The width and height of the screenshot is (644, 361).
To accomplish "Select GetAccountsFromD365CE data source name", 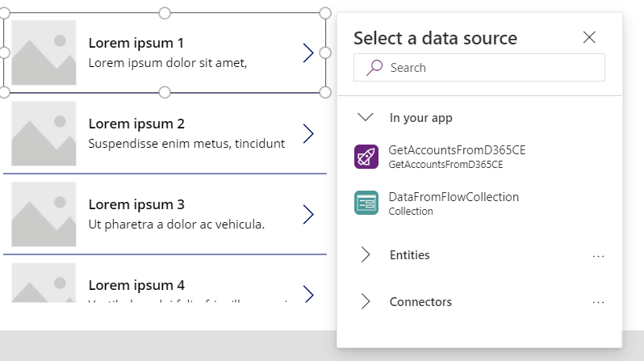I will pyautogui.click(x=457, y=150).
